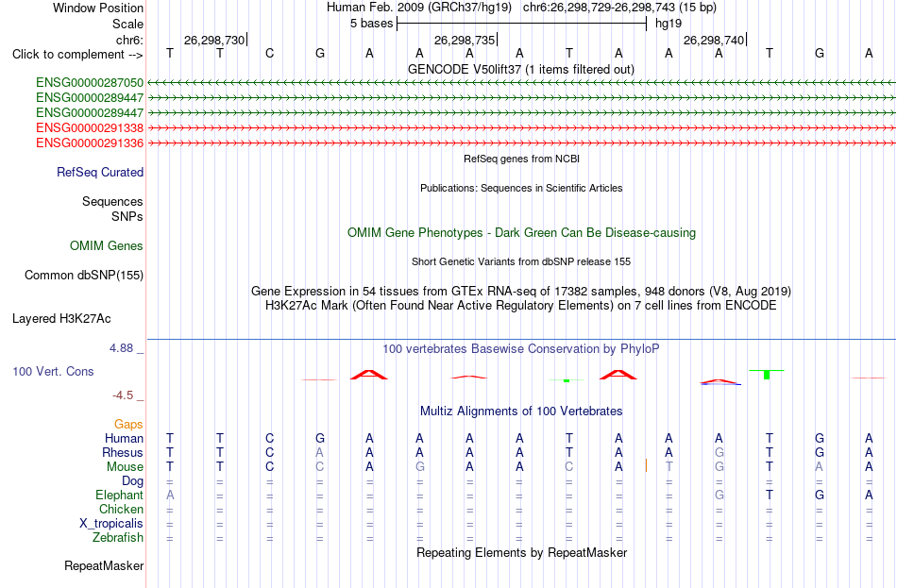This screenshot has height=588, width=897.
Task: Click 'Publications: Sequences in Scientific Articles' title
Action: point(521,188)
